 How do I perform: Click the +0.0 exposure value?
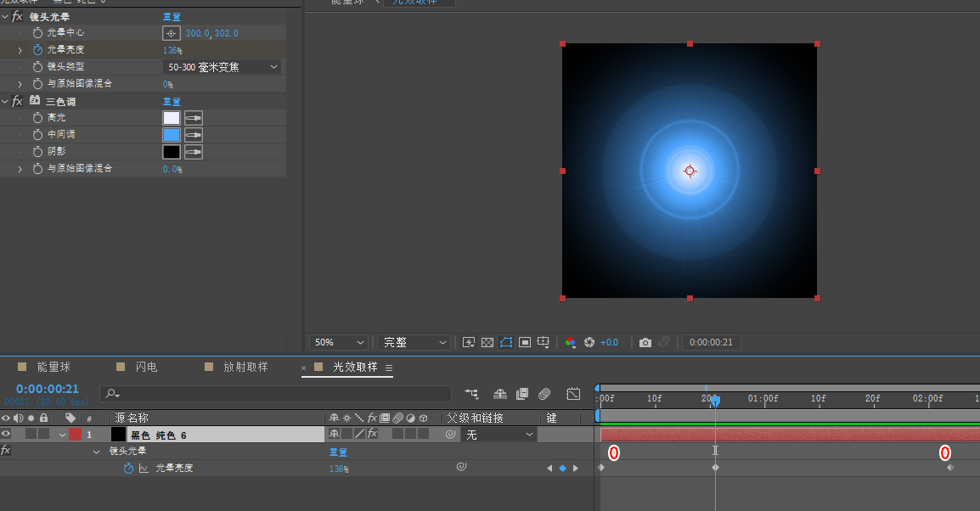(x=610, y=342)
